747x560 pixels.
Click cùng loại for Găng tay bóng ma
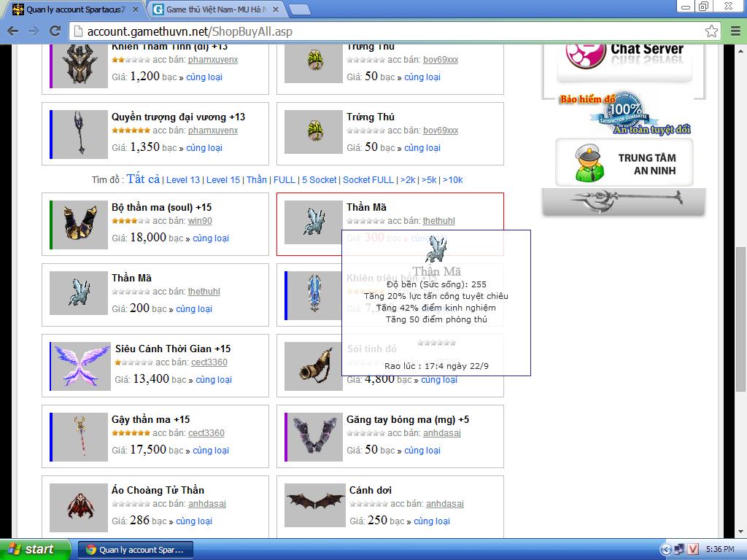coord(422,450)
